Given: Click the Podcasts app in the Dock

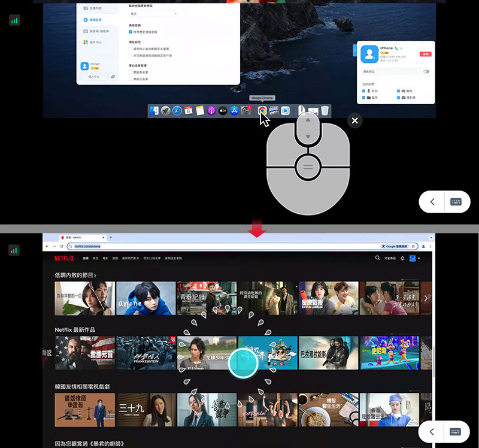Looking at the screenshot, I should 211,111.
